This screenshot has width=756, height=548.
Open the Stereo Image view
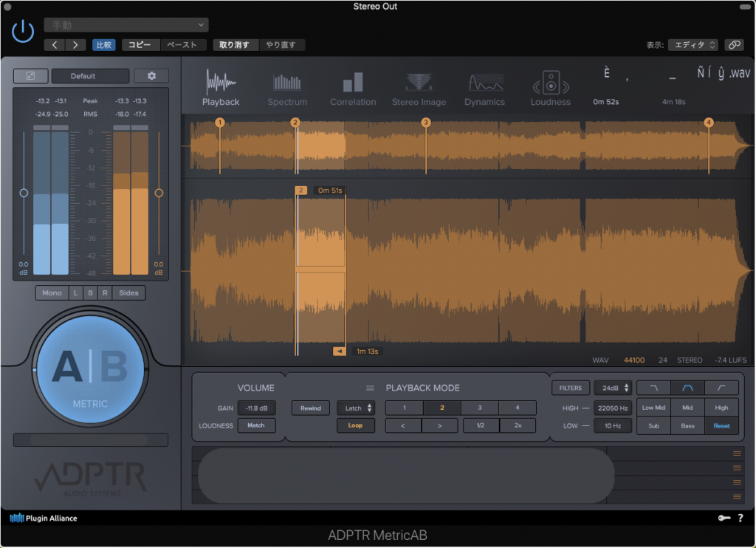pyautogui.click(x=419, y=89)
